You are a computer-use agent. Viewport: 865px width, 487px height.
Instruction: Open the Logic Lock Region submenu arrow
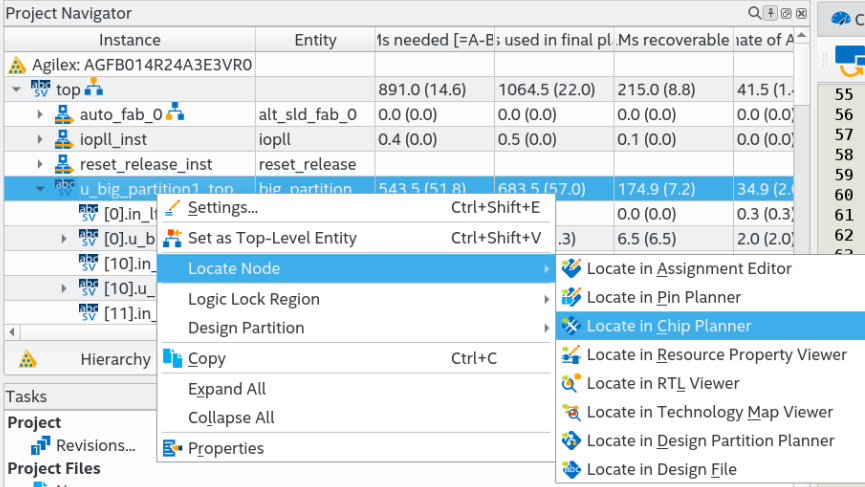coord(546,299)
